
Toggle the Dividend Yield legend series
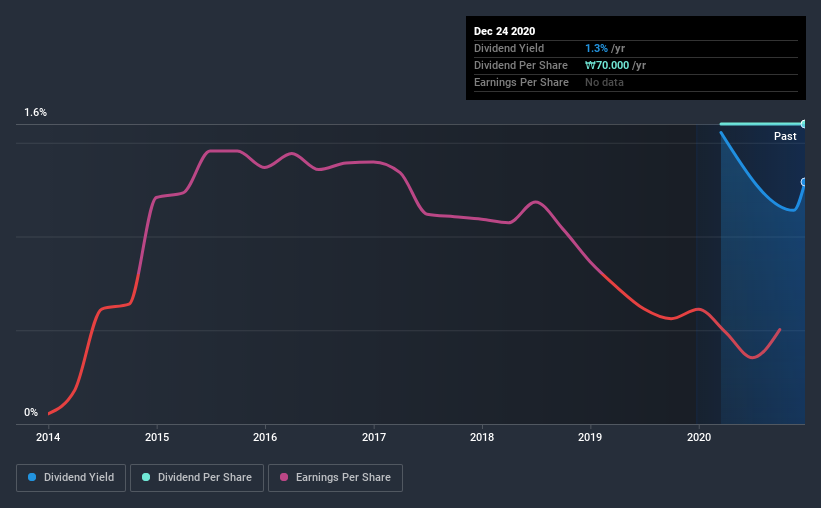pos(71,478)
